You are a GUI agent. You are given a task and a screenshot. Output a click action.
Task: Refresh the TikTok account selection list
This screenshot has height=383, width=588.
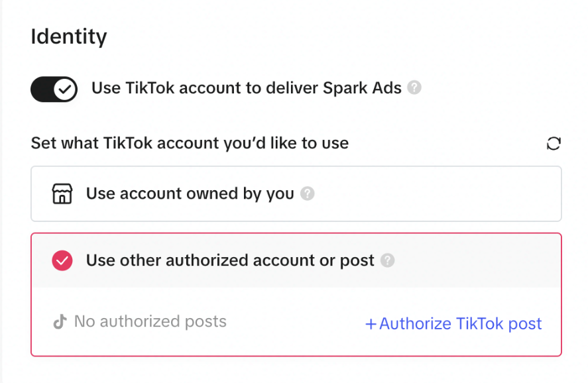click(554, 143)
